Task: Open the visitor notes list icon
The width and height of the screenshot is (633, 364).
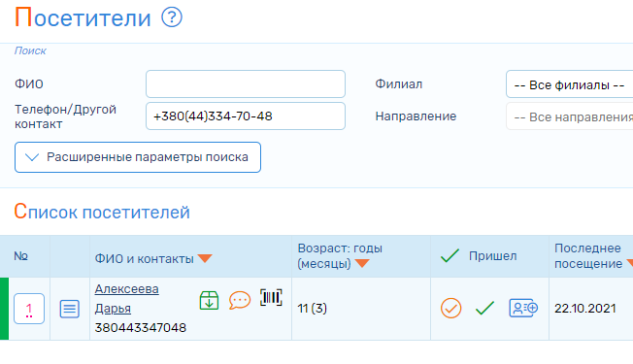Action: pyautogui.click(x=70, y=309)
